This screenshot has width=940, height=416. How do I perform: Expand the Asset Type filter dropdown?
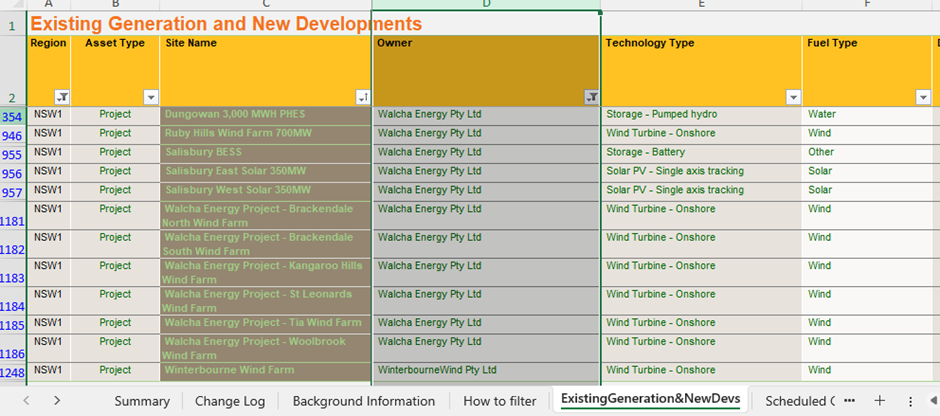tap(151, 97)
